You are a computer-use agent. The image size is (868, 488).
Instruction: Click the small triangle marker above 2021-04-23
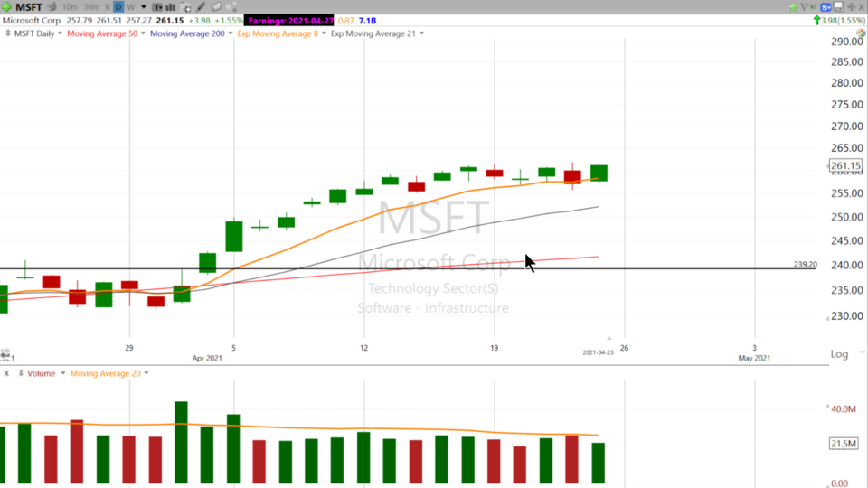pyautogui.click(x=609, y=337)
